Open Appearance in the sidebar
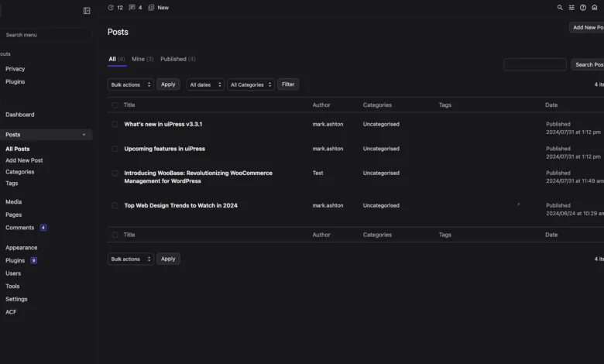The height and width of the screenshot is (364, 604). (21, 248)
